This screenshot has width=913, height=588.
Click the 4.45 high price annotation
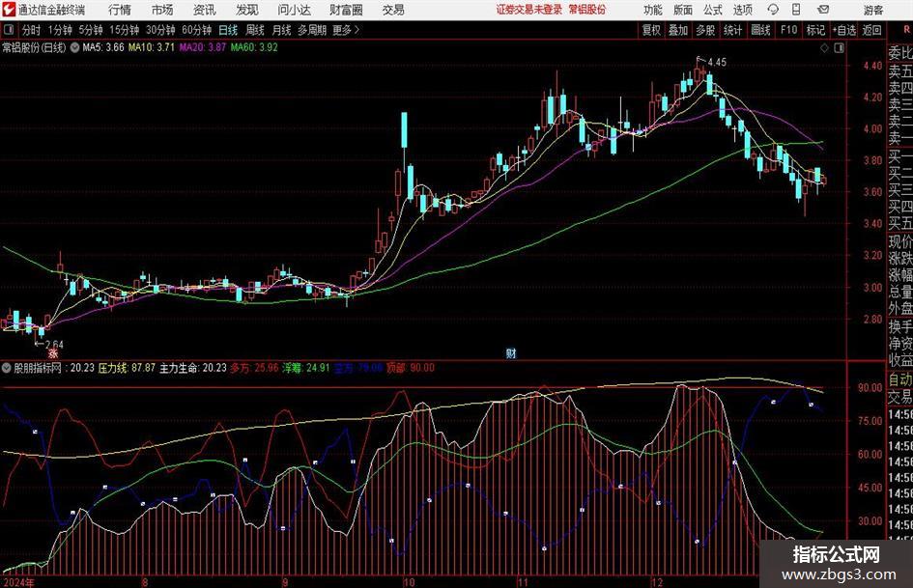[717, 63]
